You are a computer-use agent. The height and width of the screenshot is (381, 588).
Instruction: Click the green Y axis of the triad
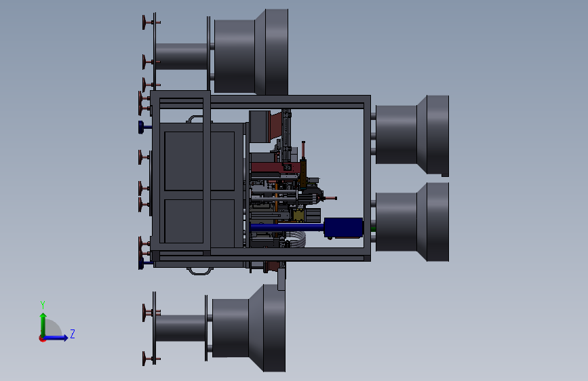coord(43,325)
